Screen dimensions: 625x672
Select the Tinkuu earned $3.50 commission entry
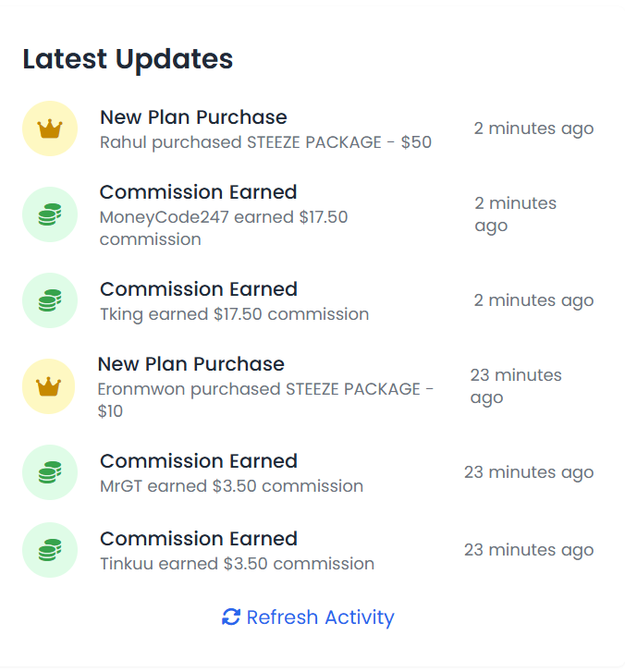[x=237, y=564]
